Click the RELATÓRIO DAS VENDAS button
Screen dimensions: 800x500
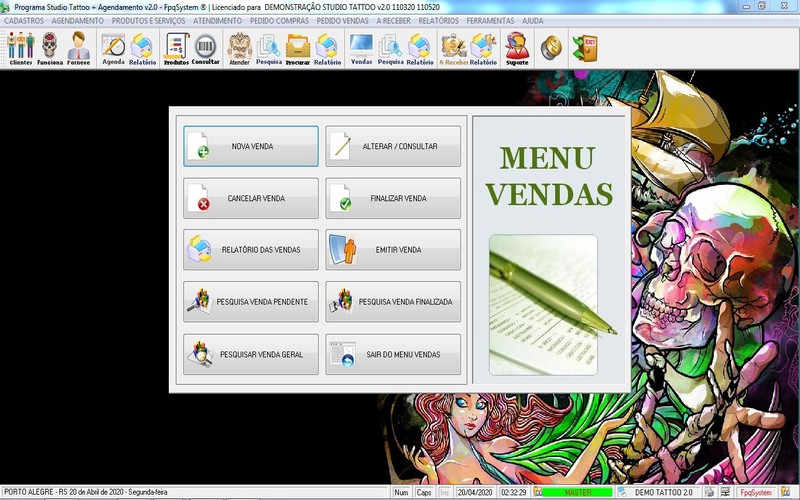251,250
